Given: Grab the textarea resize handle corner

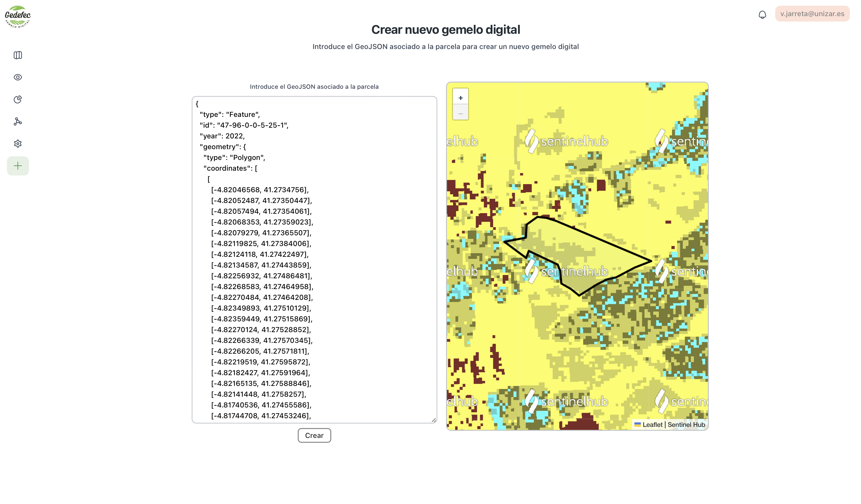Looking at the screenshot, I should [433, 420].
